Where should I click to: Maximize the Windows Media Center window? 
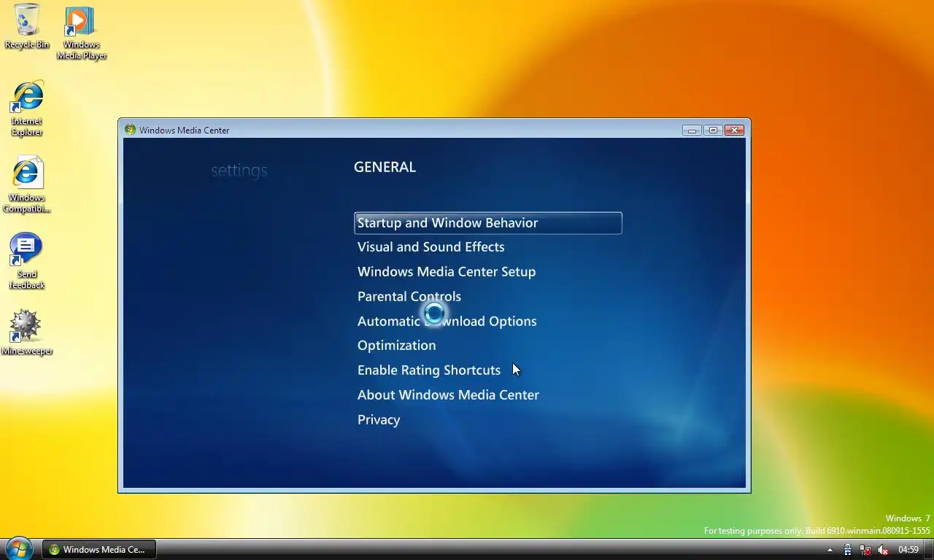pos(713,131)
